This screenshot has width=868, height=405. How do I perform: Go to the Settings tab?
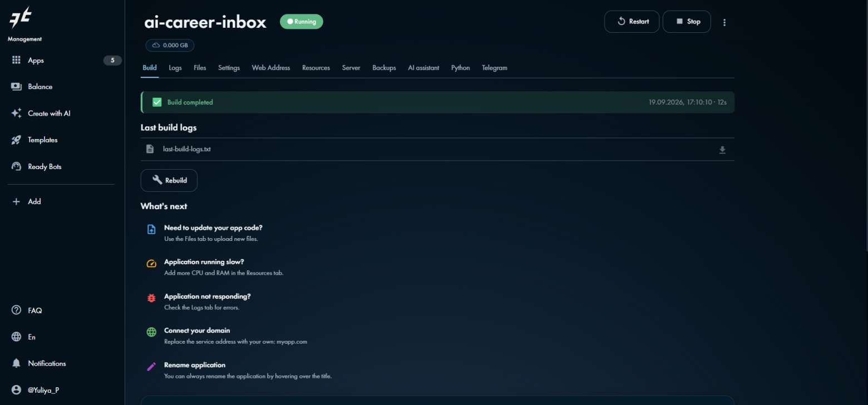click(x=229, y=68)
